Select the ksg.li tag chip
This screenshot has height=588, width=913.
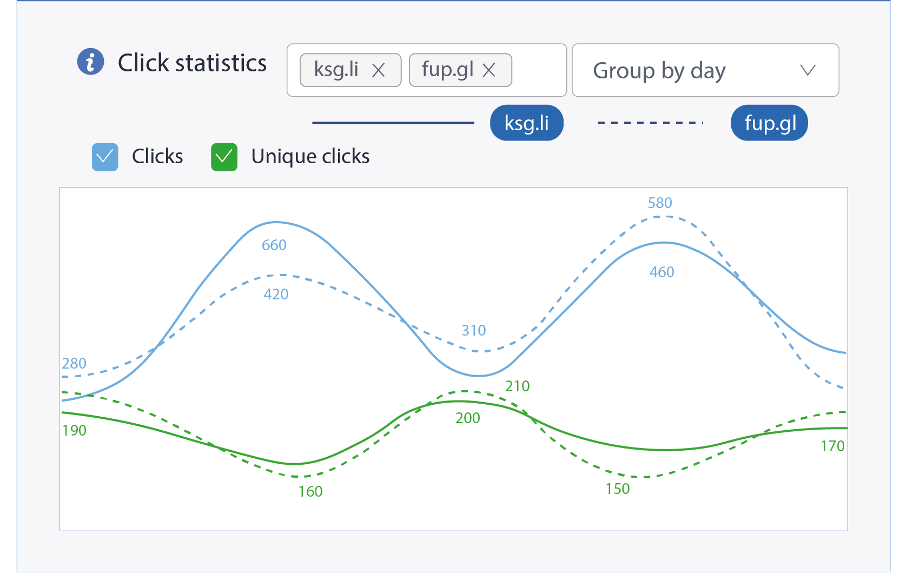click(x=350, y=70)
